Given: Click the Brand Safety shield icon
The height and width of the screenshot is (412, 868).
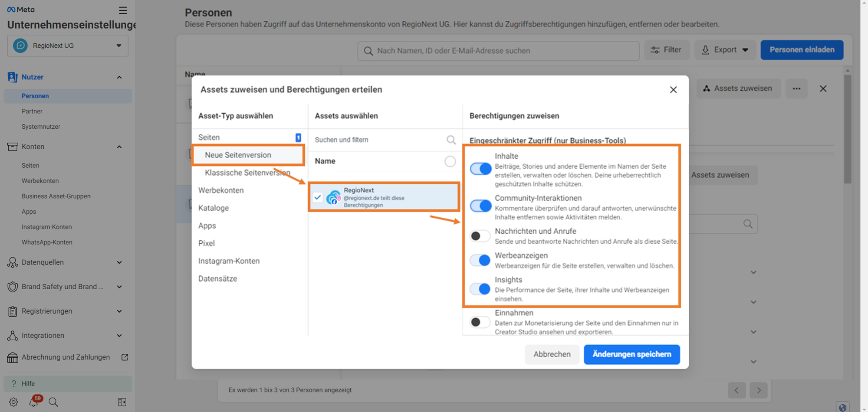Looking at the screenshot, I should (x=13, y=287).
